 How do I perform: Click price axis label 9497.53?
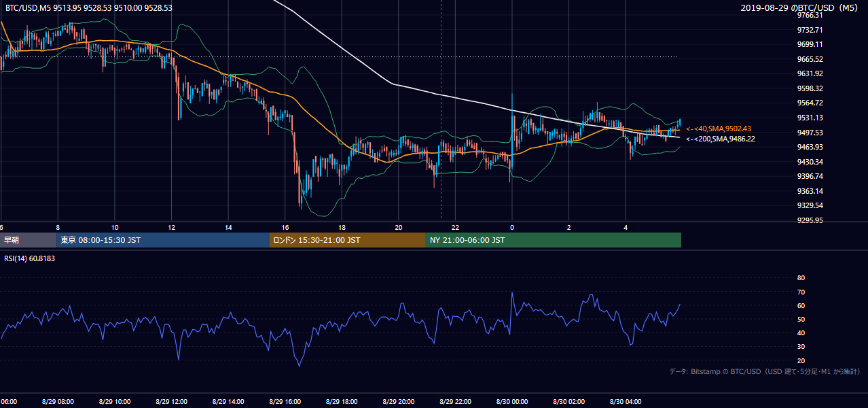[810, 133]
